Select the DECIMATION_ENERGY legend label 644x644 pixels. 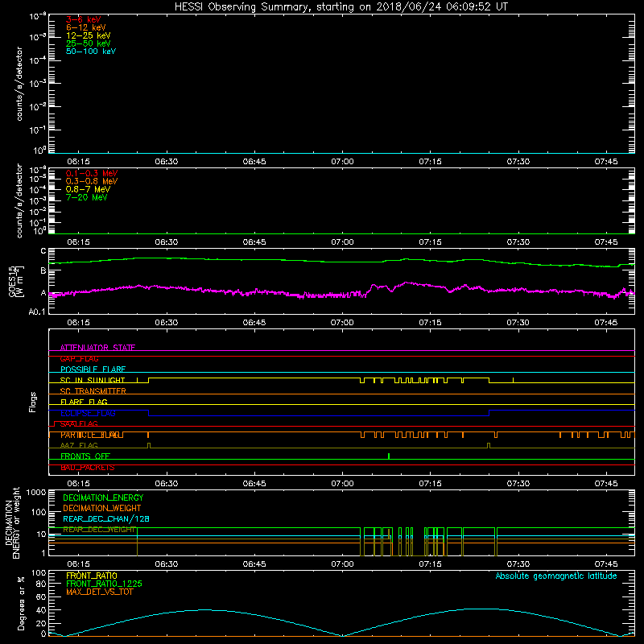pos(103,497)
